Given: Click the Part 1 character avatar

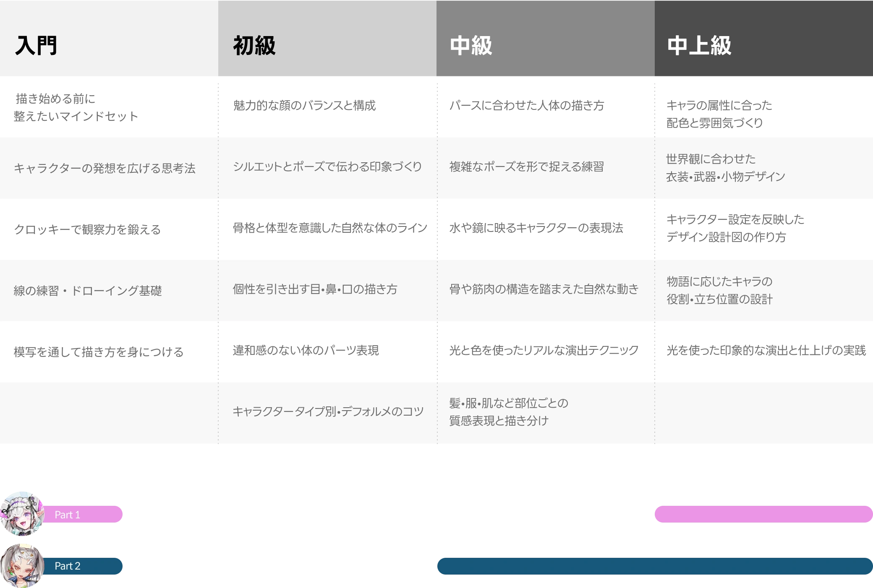Looking at the screenshot, I should coord(22,514).
